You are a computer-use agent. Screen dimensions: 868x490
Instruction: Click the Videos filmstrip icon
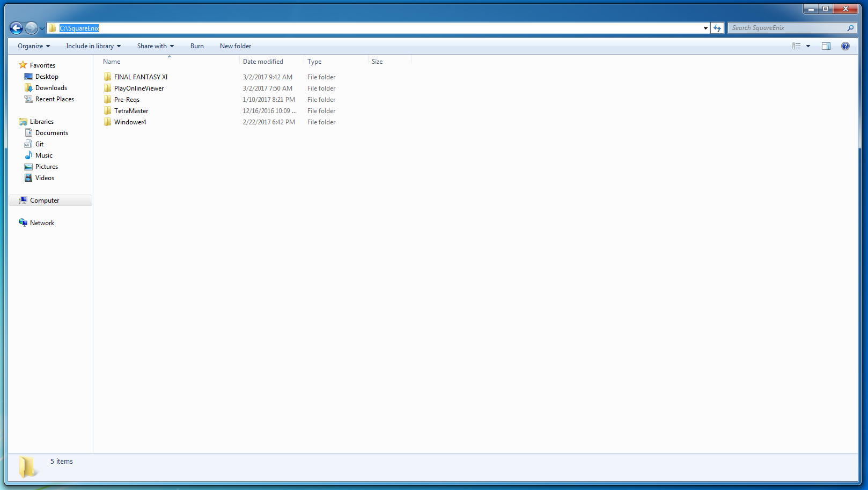(28, 177)
